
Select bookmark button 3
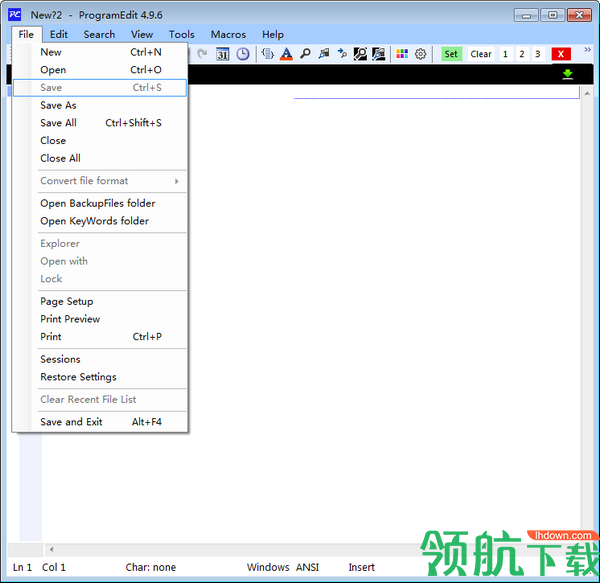point(538,54)
